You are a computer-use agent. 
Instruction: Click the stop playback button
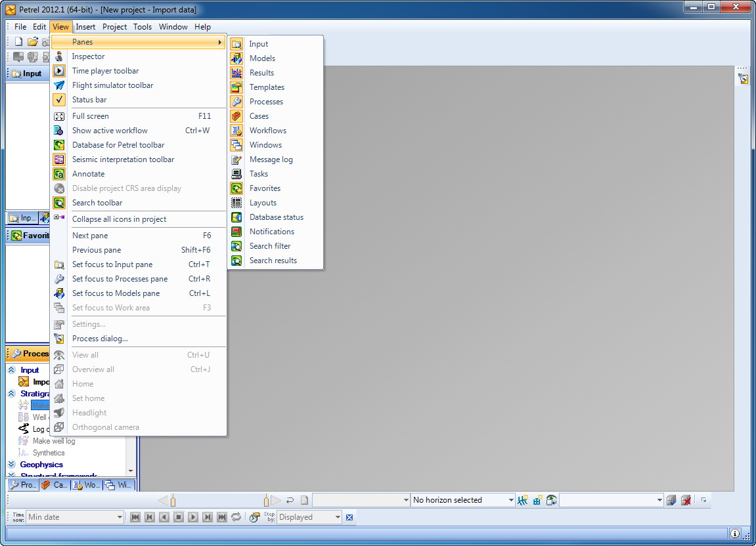179,517
